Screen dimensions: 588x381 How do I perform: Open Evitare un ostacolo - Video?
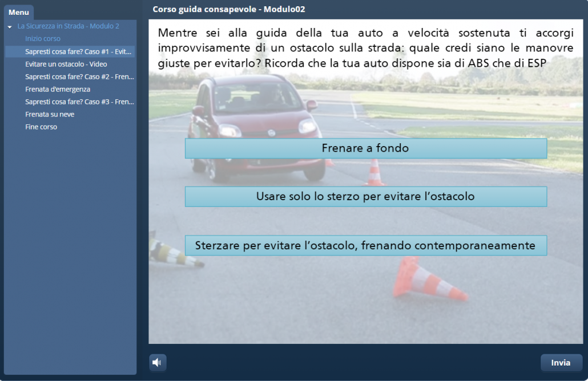tap(66, 64)
